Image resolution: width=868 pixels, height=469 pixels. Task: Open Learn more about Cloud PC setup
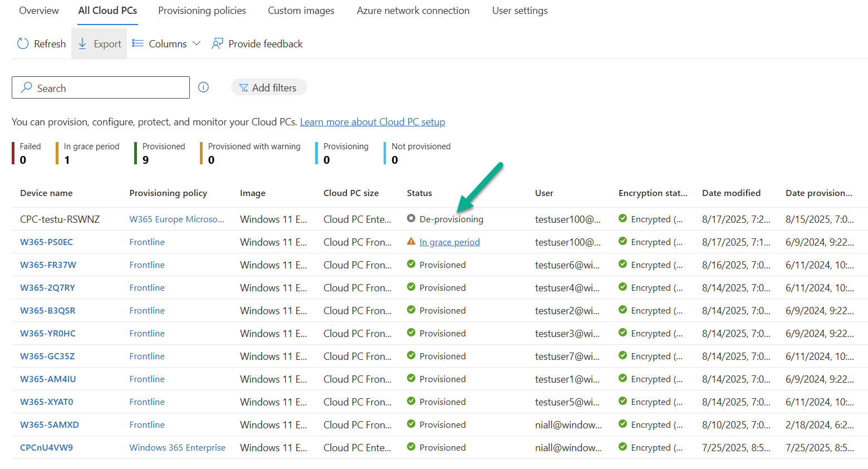(372, 122)
